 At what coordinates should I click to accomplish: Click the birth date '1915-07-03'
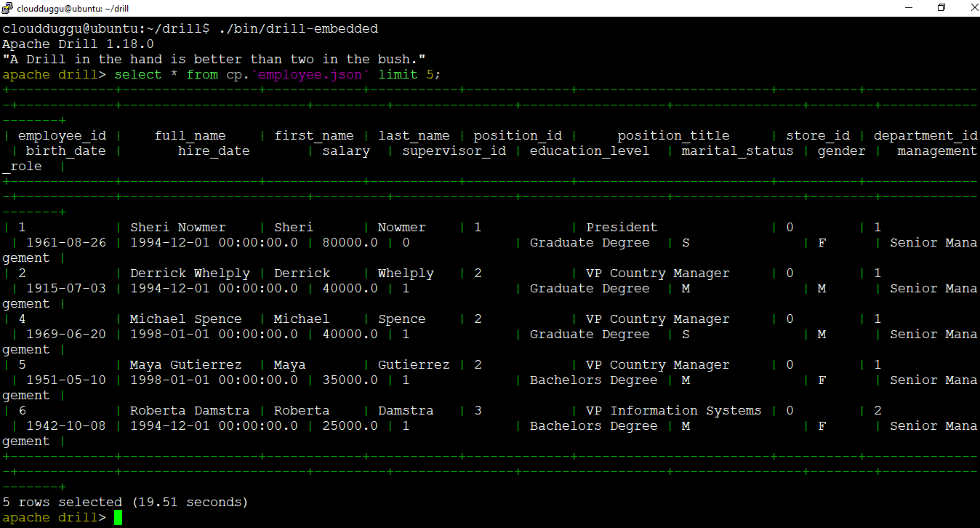[x=65, y=289]
